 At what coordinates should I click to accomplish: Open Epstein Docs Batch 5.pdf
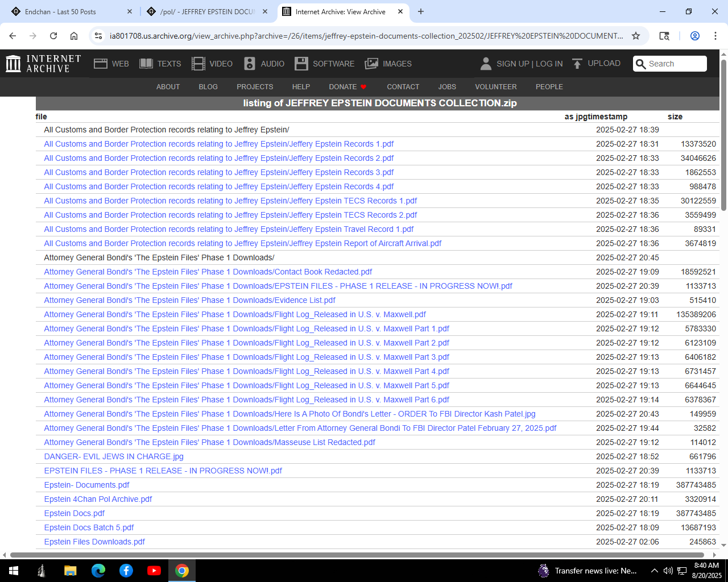point(89,527)
